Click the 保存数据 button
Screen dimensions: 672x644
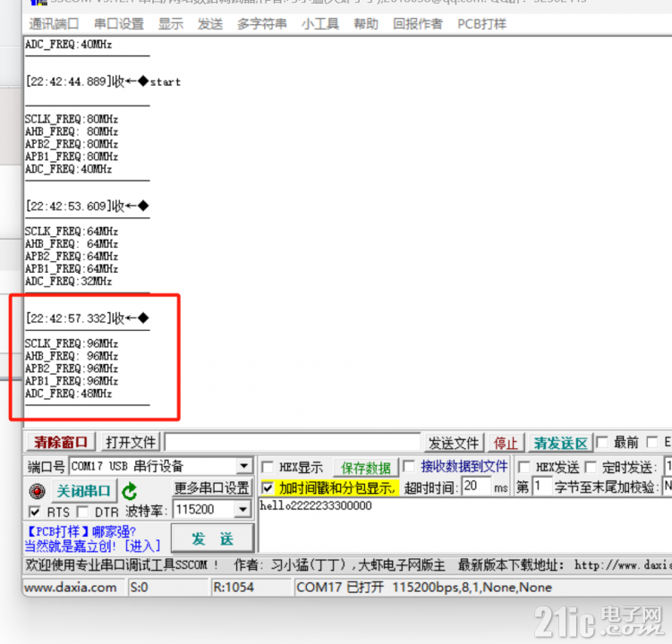click(366, 468)
